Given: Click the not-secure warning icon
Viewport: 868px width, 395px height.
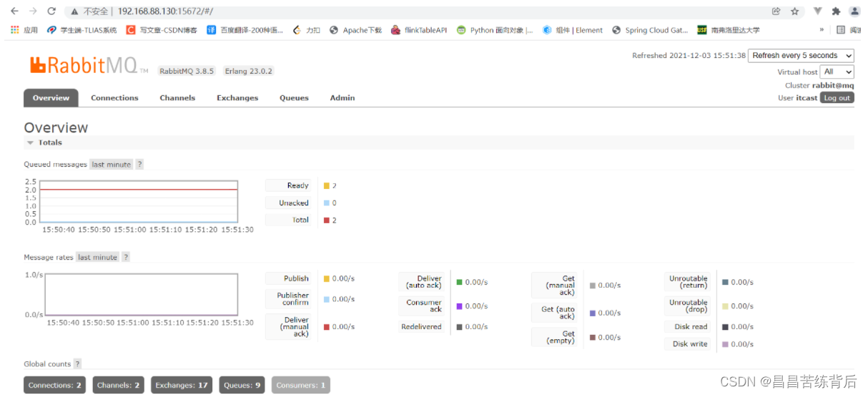Looking at the screenshot, I should click(x=74, y=11).
